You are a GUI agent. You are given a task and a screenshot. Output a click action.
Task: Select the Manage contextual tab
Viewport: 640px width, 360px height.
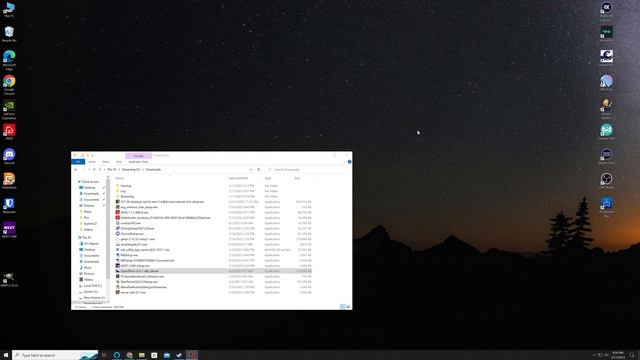pyautogui.click(x=139, y=156)
